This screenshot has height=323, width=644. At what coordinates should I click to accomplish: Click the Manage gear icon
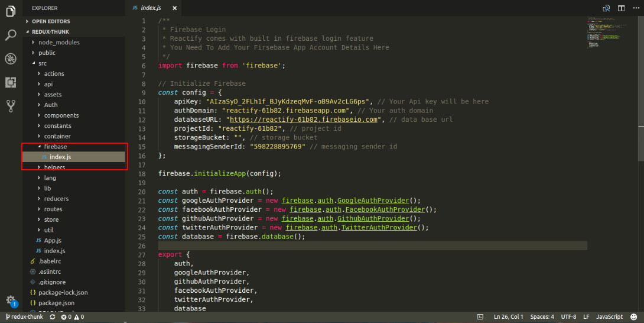coord(11,300)
